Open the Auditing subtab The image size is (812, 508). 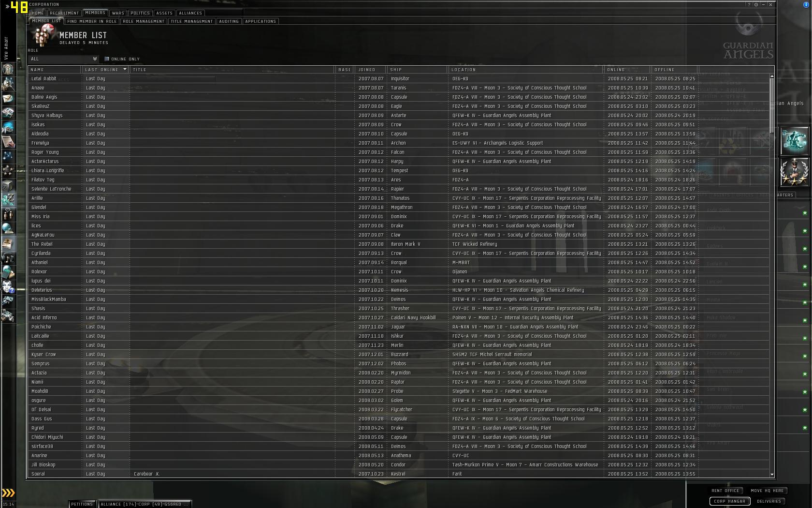pyautogui.click(x=229, y=21)
